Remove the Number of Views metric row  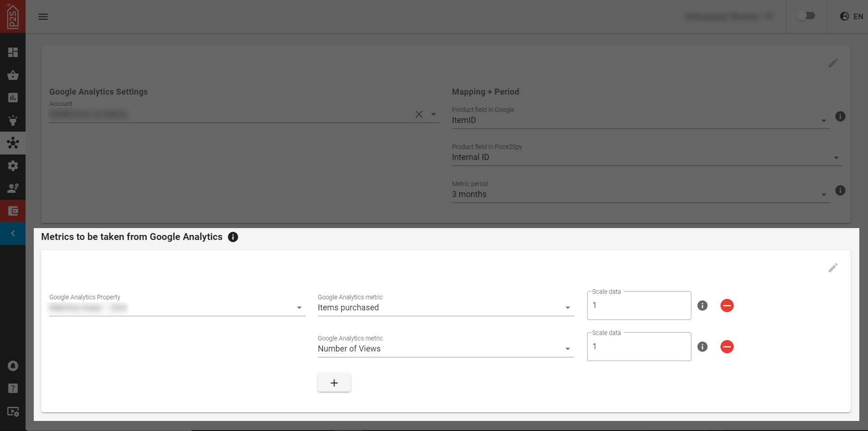coord(727,346)
